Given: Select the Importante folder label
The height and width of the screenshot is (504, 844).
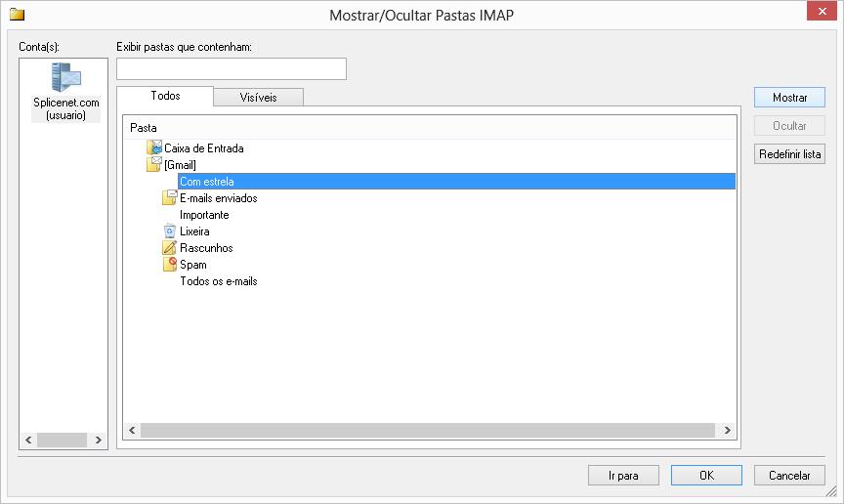Looking at the screenshot, I should (x=204, y=215).
